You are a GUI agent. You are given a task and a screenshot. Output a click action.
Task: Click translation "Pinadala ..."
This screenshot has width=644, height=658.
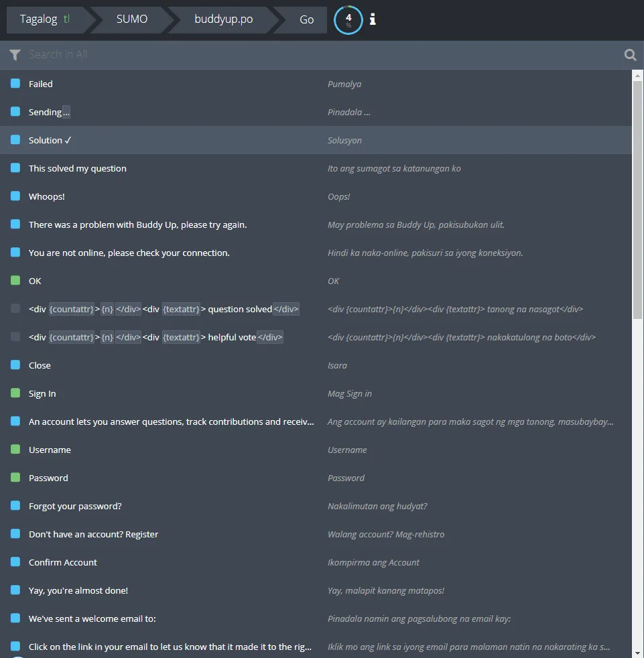tap(349, 112)
